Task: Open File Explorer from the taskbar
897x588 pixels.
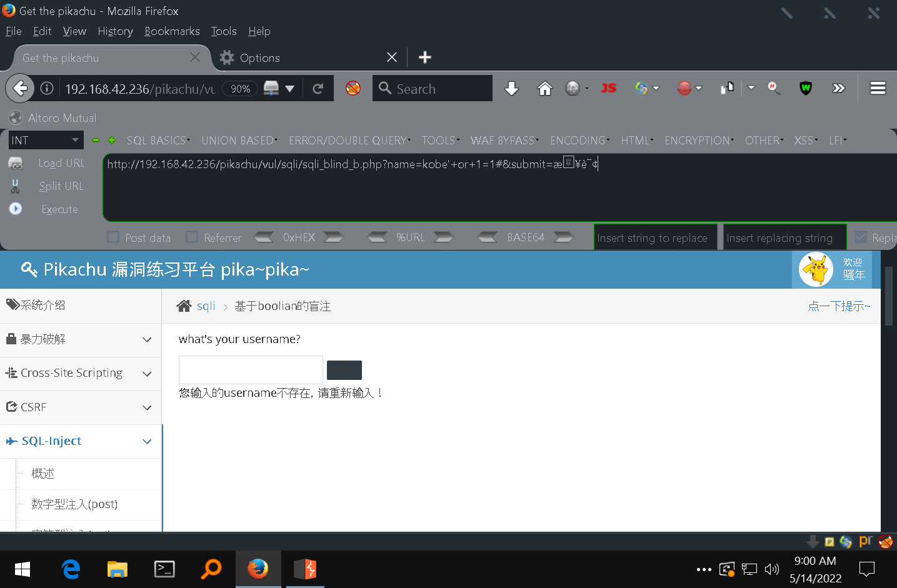Action: point(117,569)
